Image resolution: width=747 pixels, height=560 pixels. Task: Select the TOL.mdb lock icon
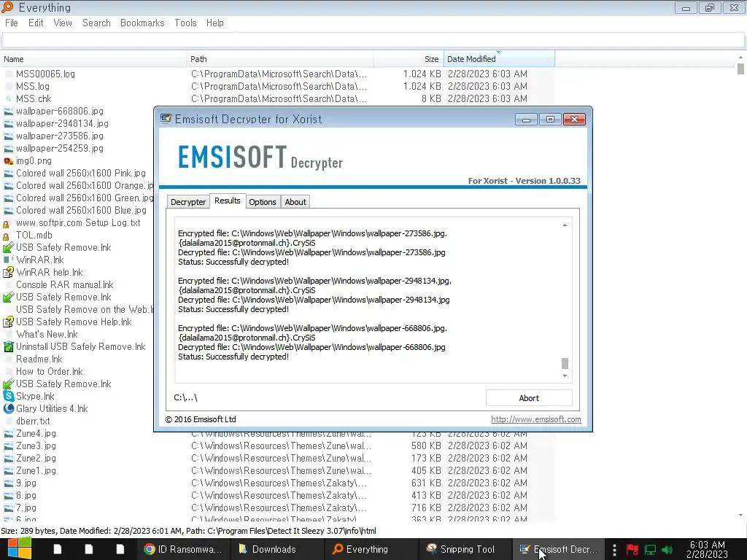(x=7, y=236)
